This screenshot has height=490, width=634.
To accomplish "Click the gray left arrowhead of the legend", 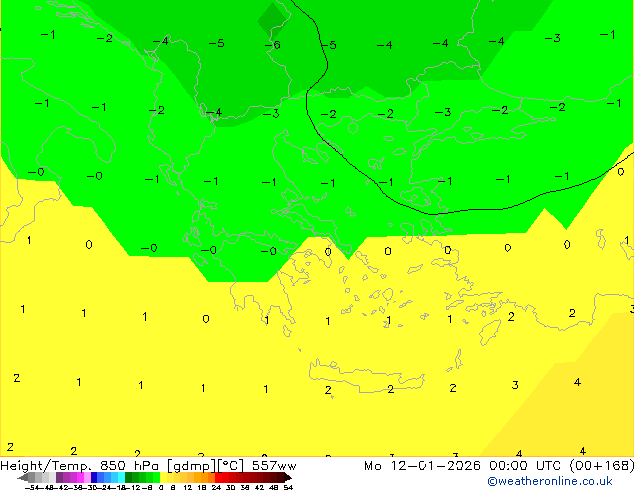I will click(23, 477).
